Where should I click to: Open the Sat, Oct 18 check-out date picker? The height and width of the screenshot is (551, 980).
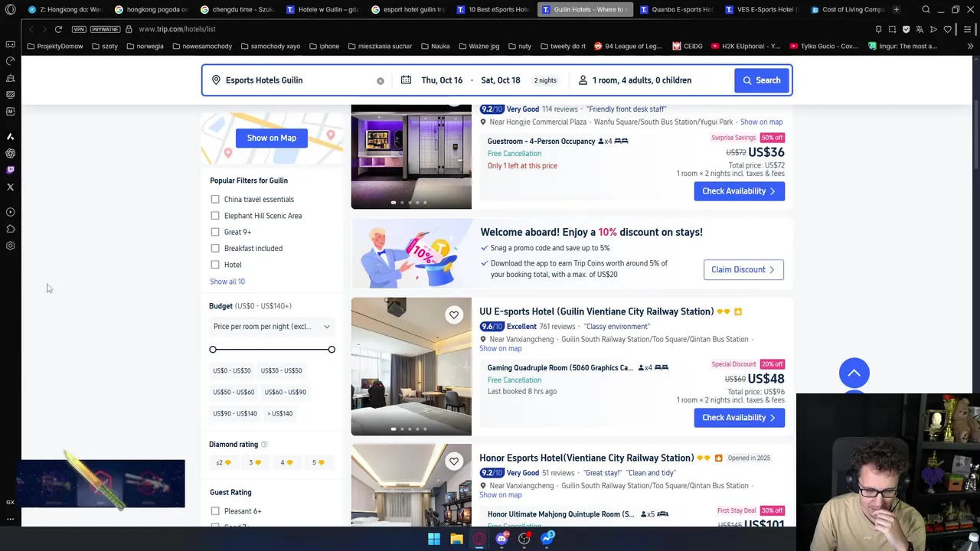click(x=500, y=80)
